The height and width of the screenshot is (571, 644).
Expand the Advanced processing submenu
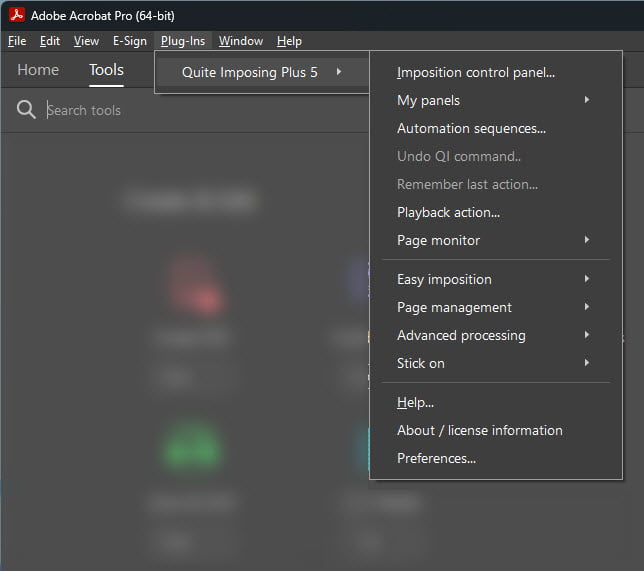pyautogui.click(x=496, y=335)
